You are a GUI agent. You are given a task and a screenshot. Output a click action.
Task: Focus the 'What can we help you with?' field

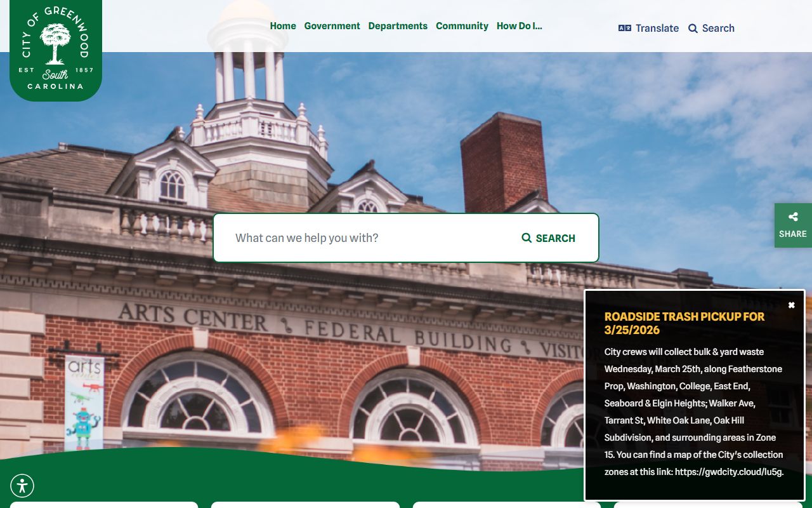pyautogui.click(x=369, y=237)
